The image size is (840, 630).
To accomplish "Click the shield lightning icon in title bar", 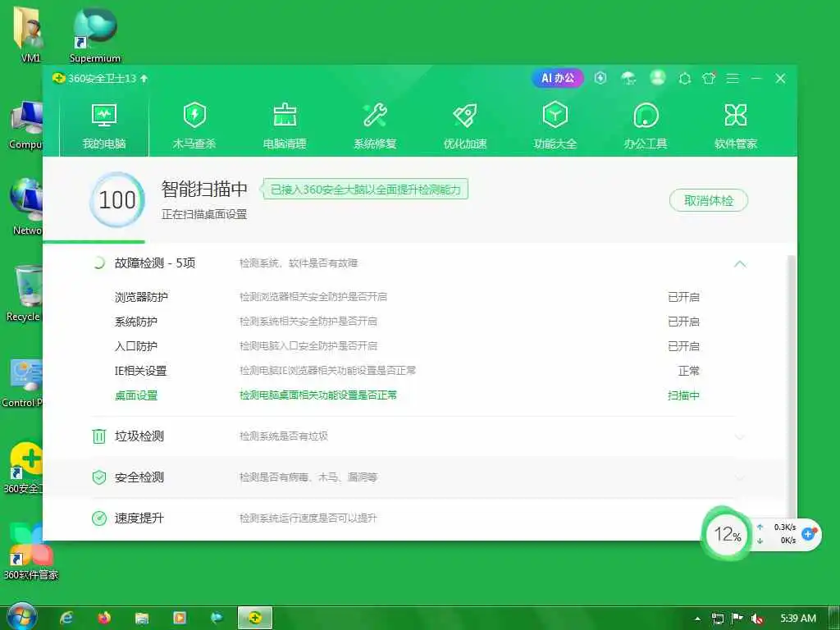I will [600, 78].
